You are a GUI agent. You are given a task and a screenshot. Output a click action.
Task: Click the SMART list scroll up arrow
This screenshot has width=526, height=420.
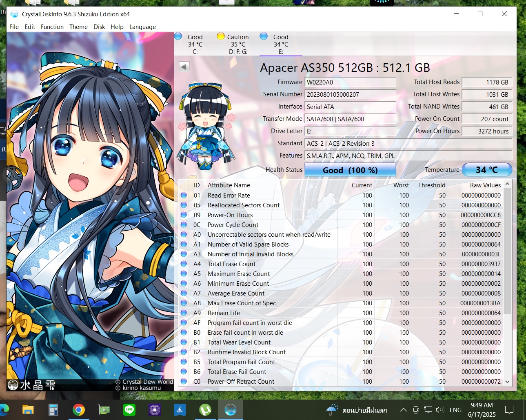[x=508, y=184]
